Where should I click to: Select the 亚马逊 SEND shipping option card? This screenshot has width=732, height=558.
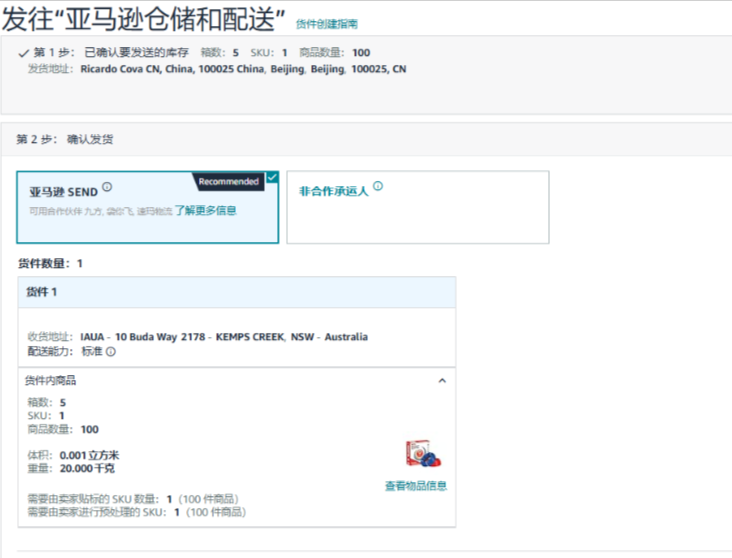point(148,207)
